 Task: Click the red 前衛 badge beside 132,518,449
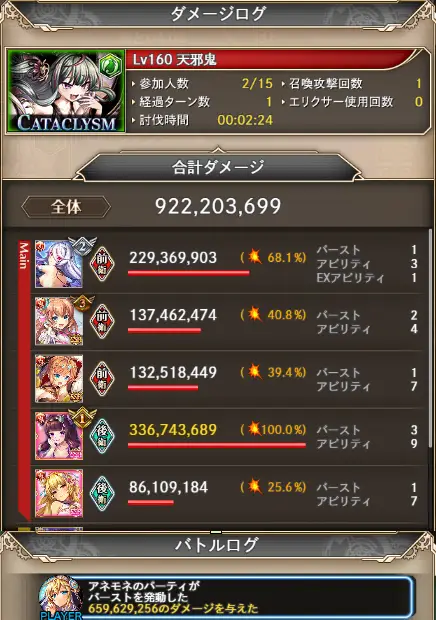pos(102,378)
